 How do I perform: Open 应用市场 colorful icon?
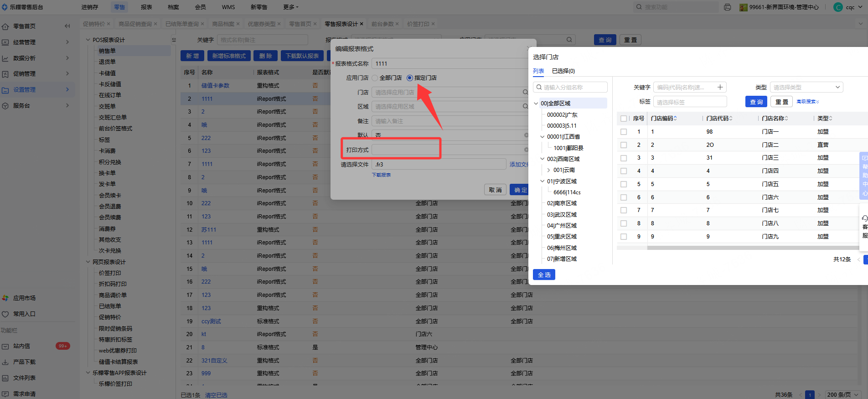[x=5, y=298]
